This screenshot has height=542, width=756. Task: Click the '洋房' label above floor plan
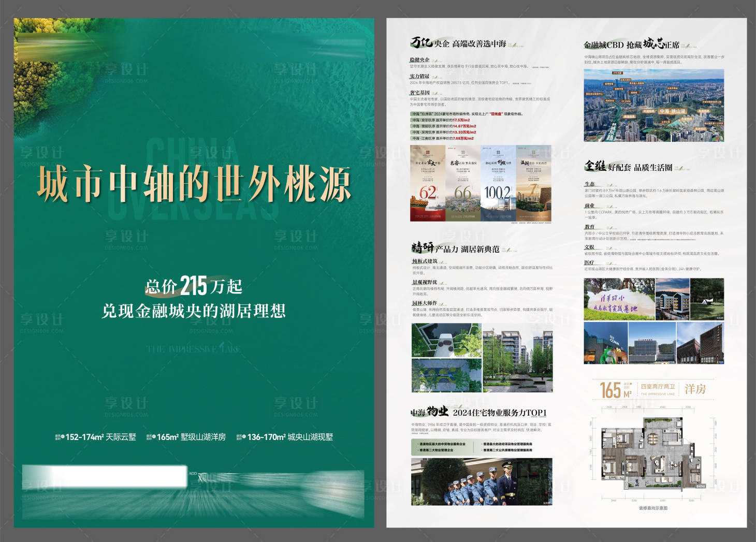tap(695, 389)
